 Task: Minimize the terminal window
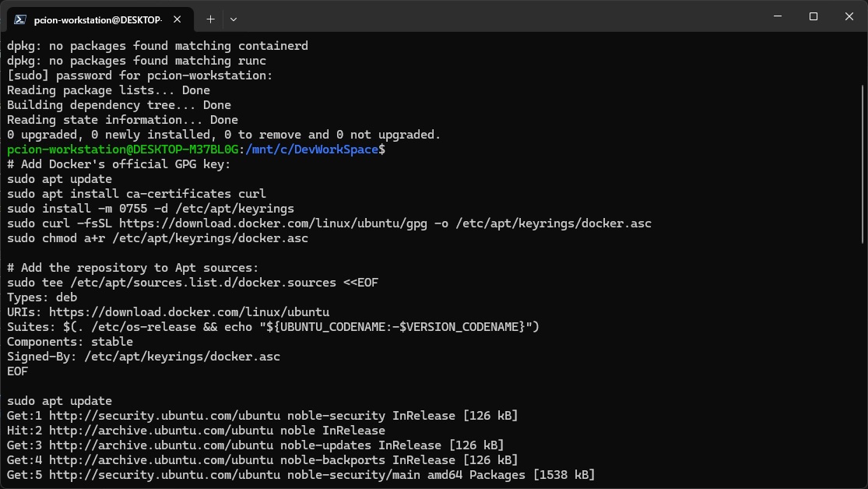[777, 16]
